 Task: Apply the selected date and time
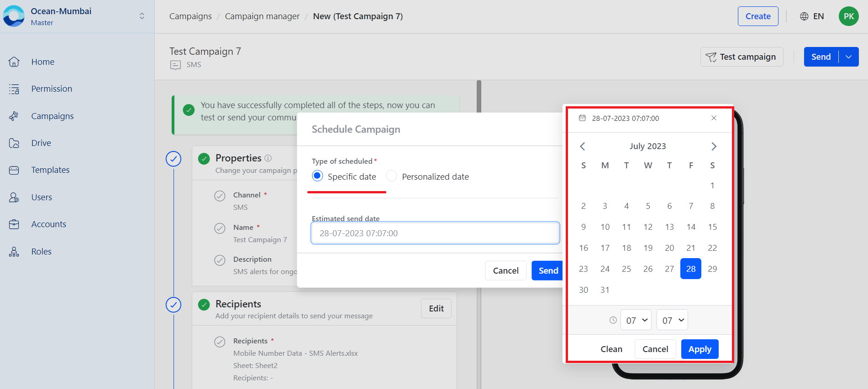[700, 349]
